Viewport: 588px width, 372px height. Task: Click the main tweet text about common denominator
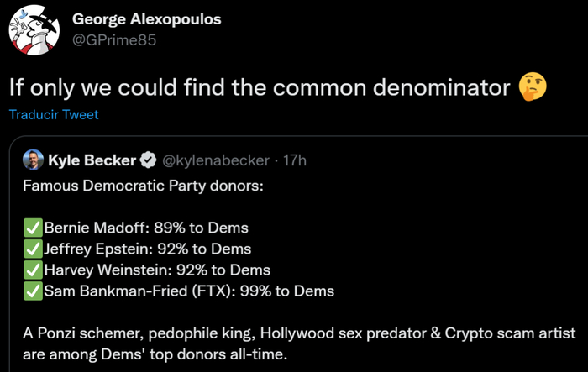[x=259, y=86]
